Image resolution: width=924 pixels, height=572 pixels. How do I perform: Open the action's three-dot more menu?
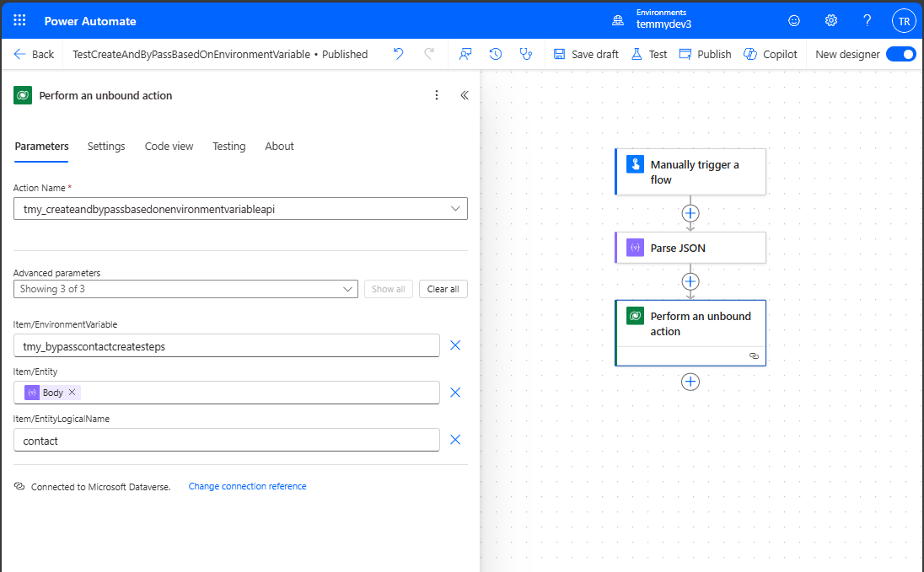[437, 95]
